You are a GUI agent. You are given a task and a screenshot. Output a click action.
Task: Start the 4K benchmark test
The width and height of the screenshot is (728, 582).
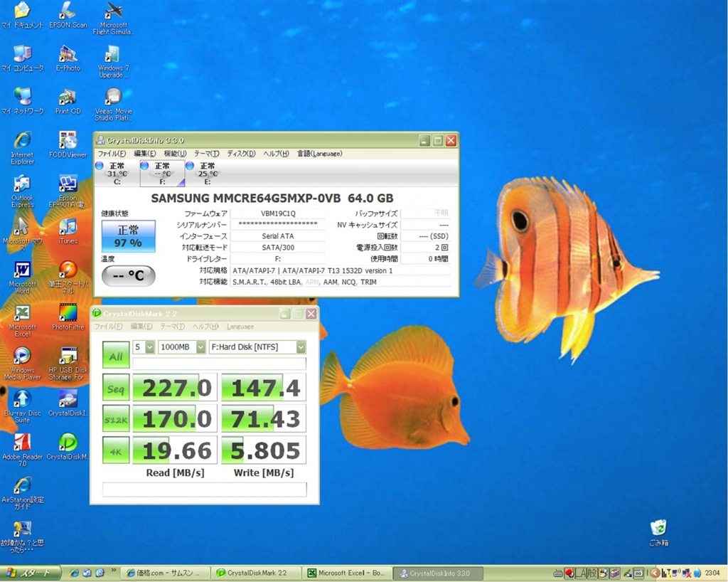[x=115, y=450]
